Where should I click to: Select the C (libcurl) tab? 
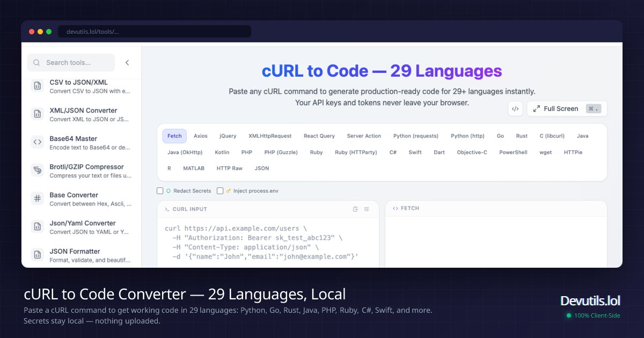pos(552,136)
